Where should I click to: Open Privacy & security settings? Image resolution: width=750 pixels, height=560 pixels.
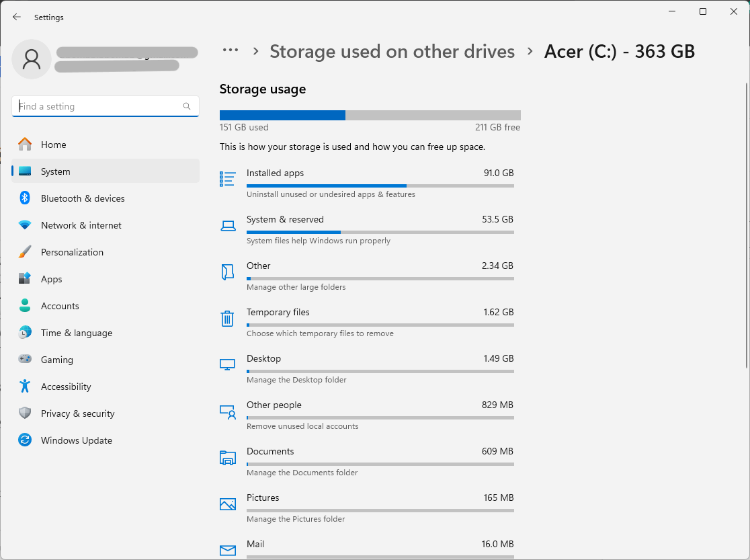click(77, 413)
